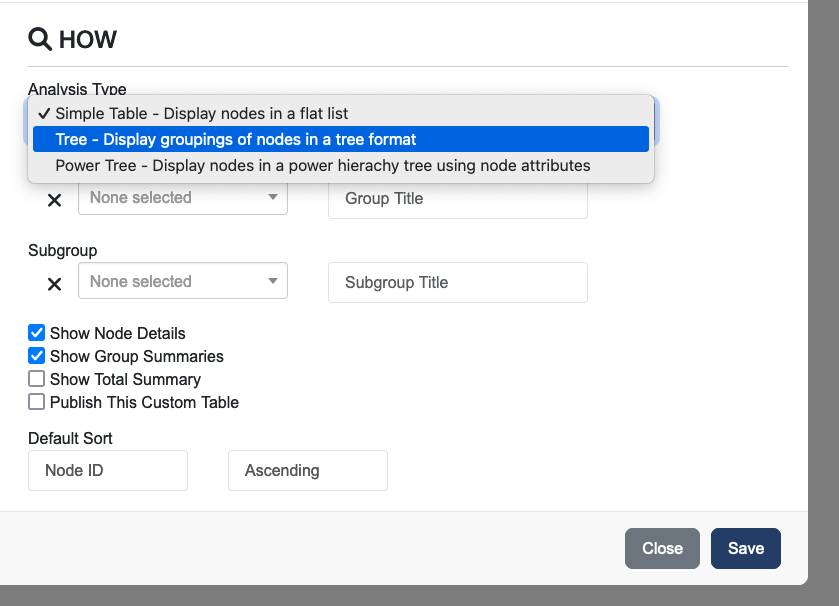Click the magnifier icon beside HOW
This screenshot has width=839, height=606.
[x=40, y=40]
